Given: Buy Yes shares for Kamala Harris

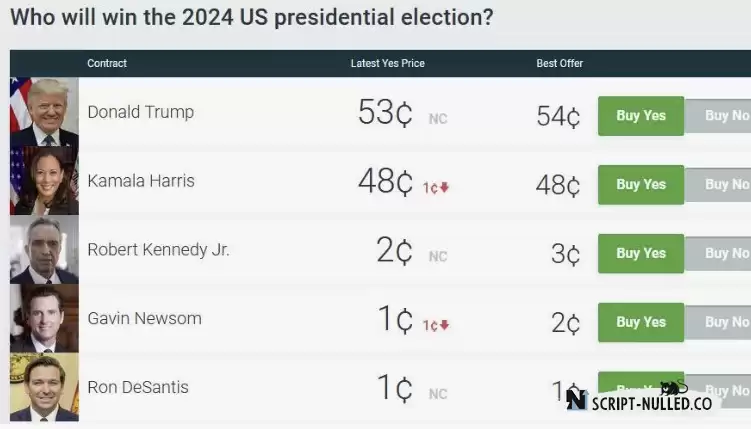Looking at the screenshot, I should point(641,185).
